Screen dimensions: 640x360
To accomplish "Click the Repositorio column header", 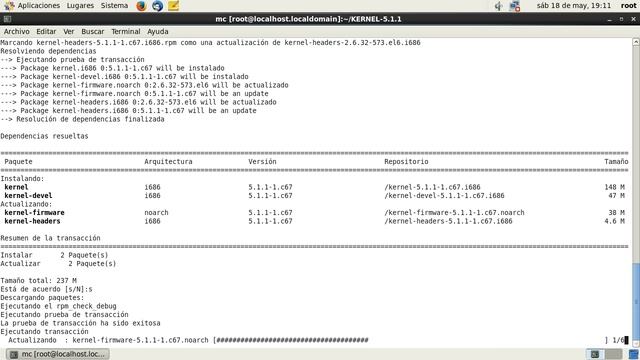I will pyautogui.click(x=406, y=162).
